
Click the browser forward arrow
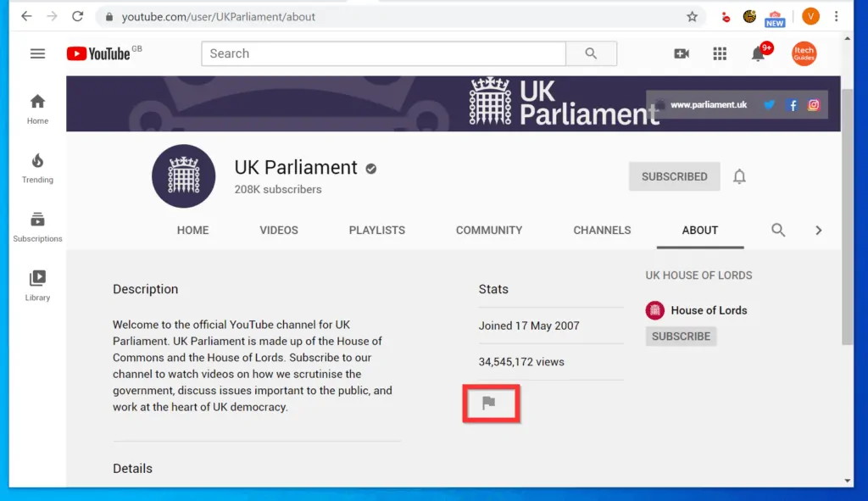(x=52, y=17)
